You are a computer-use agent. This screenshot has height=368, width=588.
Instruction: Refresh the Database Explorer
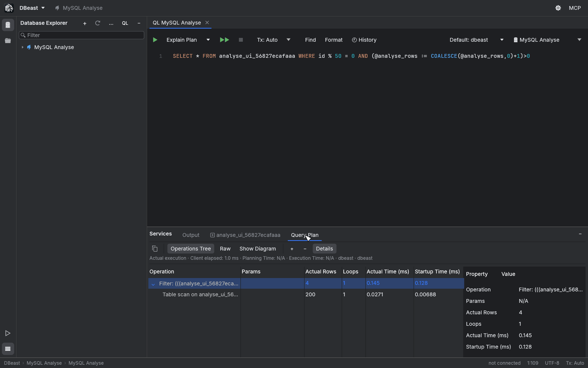point(98,23)
